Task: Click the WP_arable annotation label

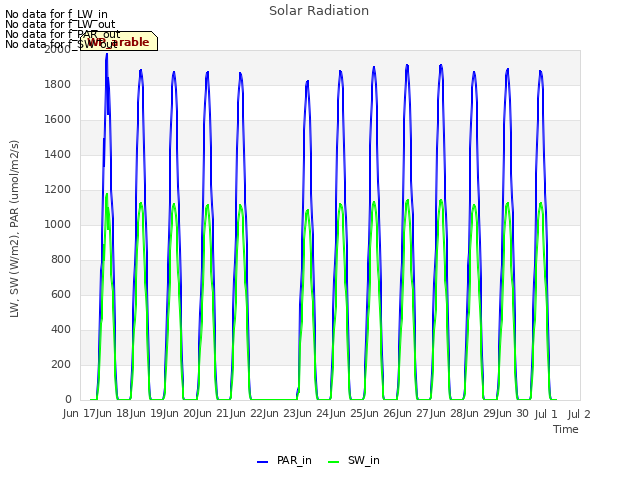Action: tap(119, 41)
